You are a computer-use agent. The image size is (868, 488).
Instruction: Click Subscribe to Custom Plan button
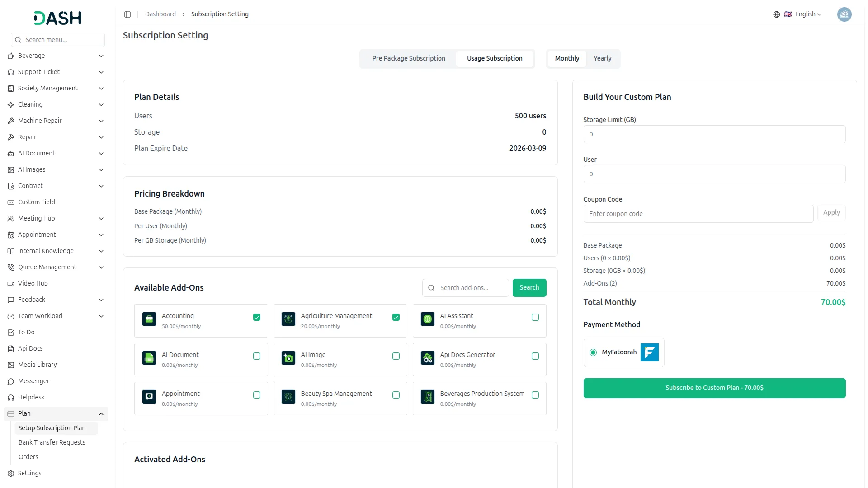(714, 388)
